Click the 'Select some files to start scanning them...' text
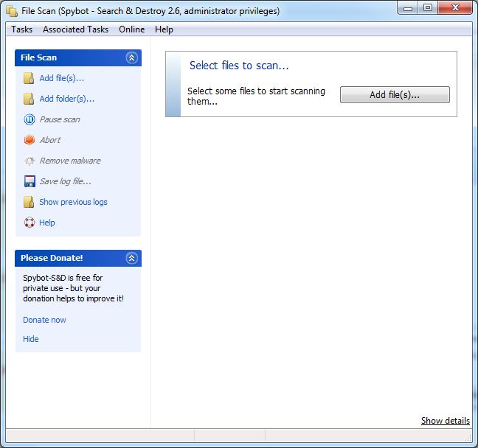This screenshot has height=448, width=478. pos(256,96)
